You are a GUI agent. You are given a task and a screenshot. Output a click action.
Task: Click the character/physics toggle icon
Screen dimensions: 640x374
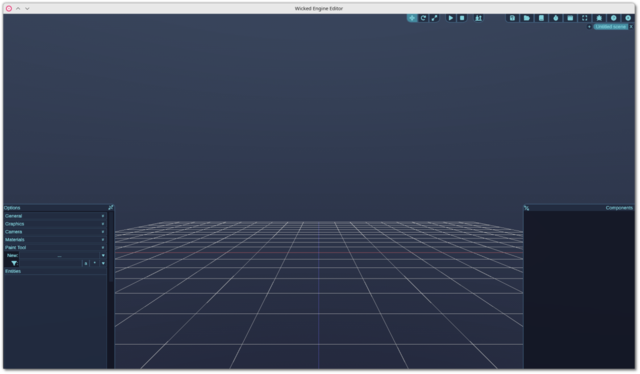478,18
